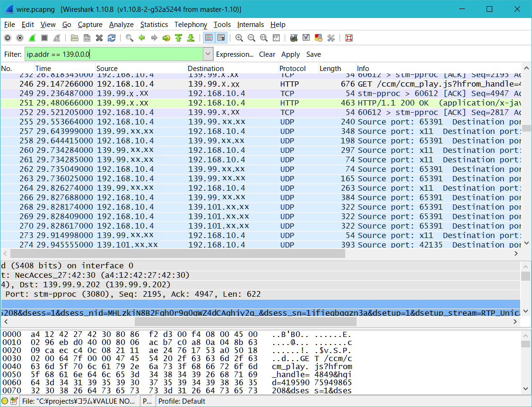Toggle packet list colorization

209,38
